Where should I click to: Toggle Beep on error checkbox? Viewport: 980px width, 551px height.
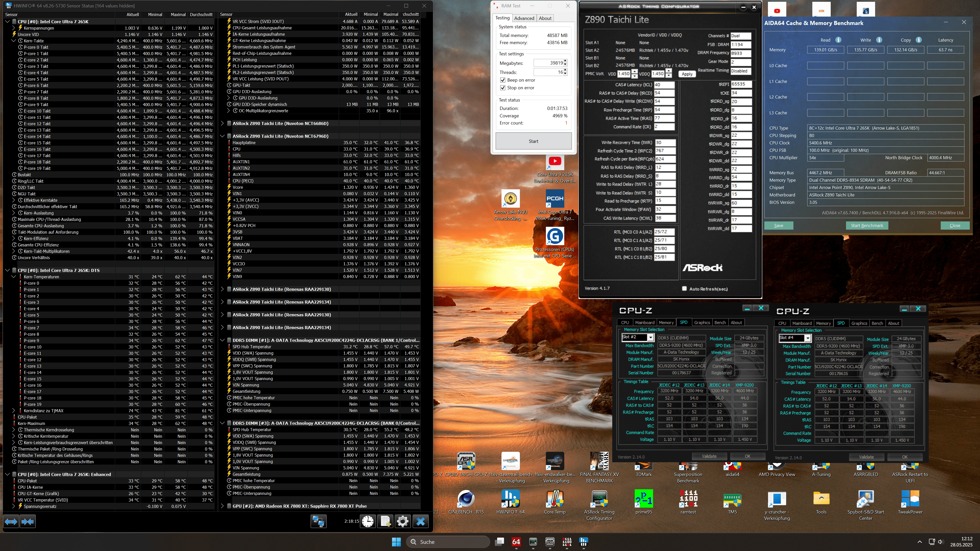point(503,80)
